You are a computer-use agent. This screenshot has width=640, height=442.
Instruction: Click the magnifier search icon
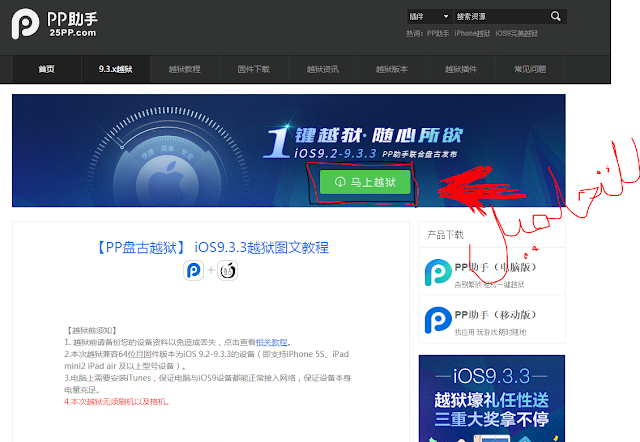(555, 16)
